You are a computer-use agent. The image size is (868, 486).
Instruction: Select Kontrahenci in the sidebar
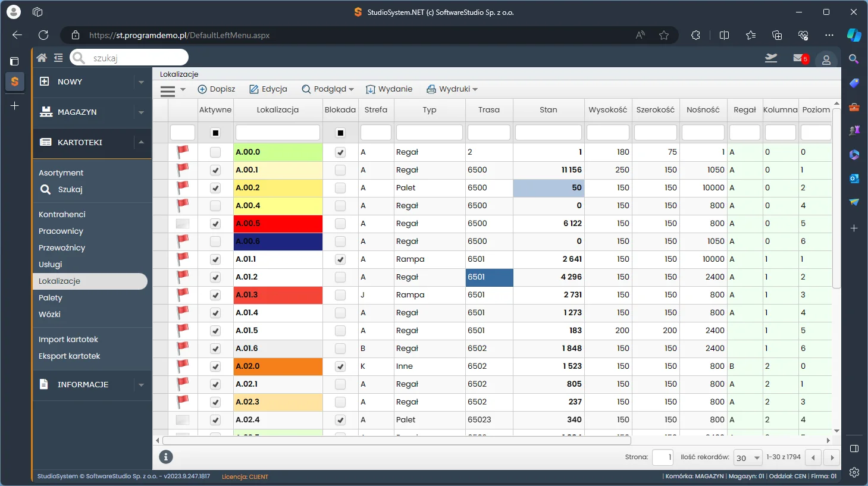pos(62,214)
